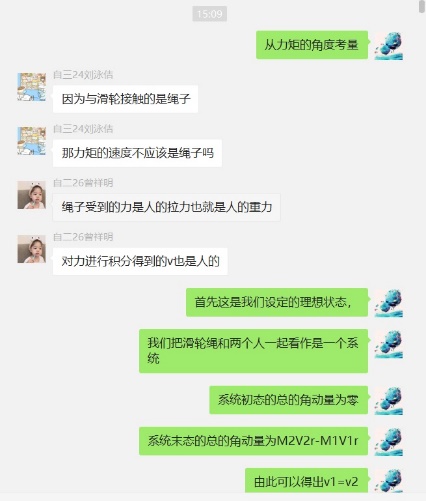Select green bubble 系统末态的总的角动量为M2V2r-M1V1r

click(x=253, y=441)
